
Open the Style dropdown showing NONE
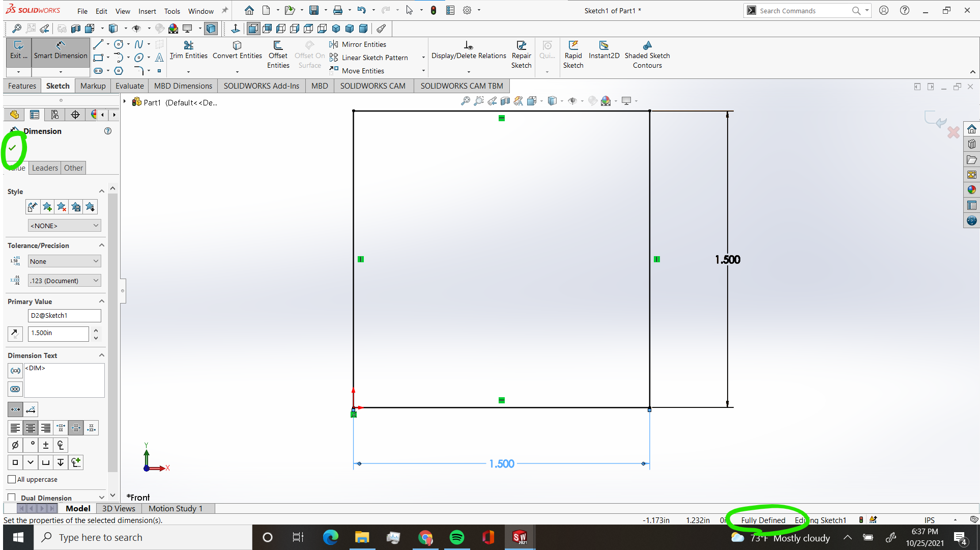(x=64, y=225)
